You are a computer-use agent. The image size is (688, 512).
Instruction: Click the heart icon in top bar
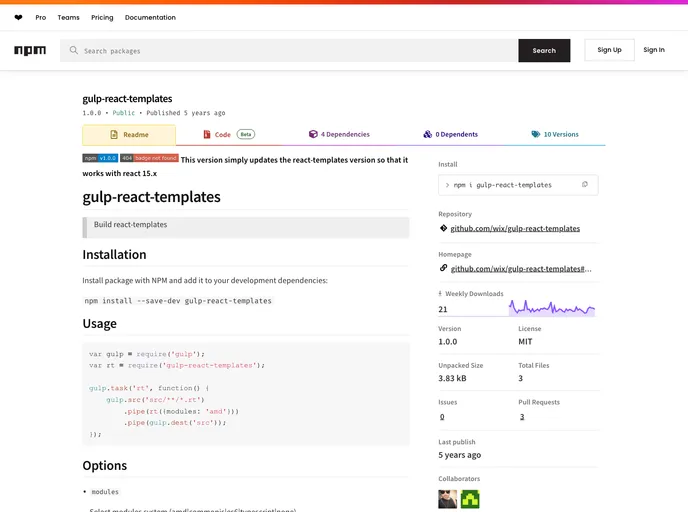(18, 17)
